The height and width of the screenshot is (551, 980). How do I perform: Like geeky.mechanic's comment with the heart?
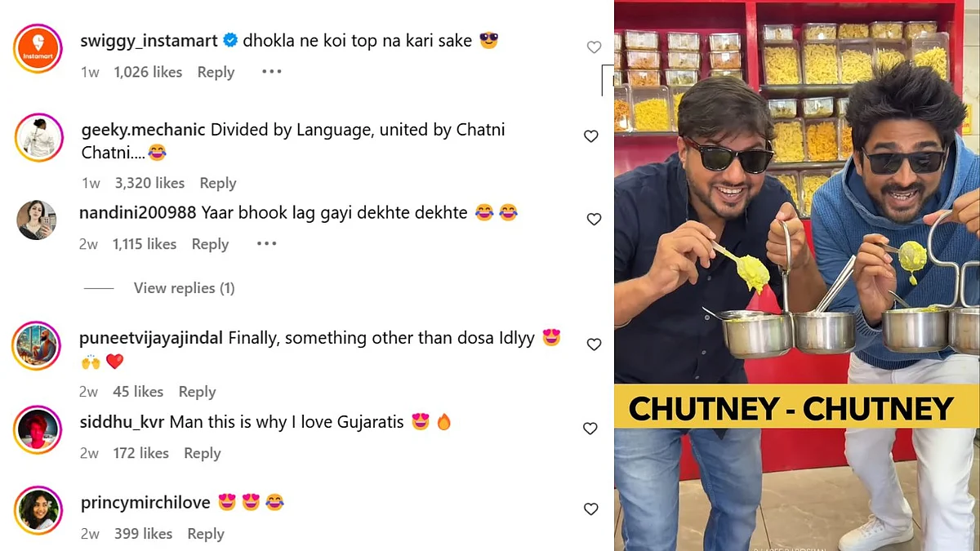[591, 136]
